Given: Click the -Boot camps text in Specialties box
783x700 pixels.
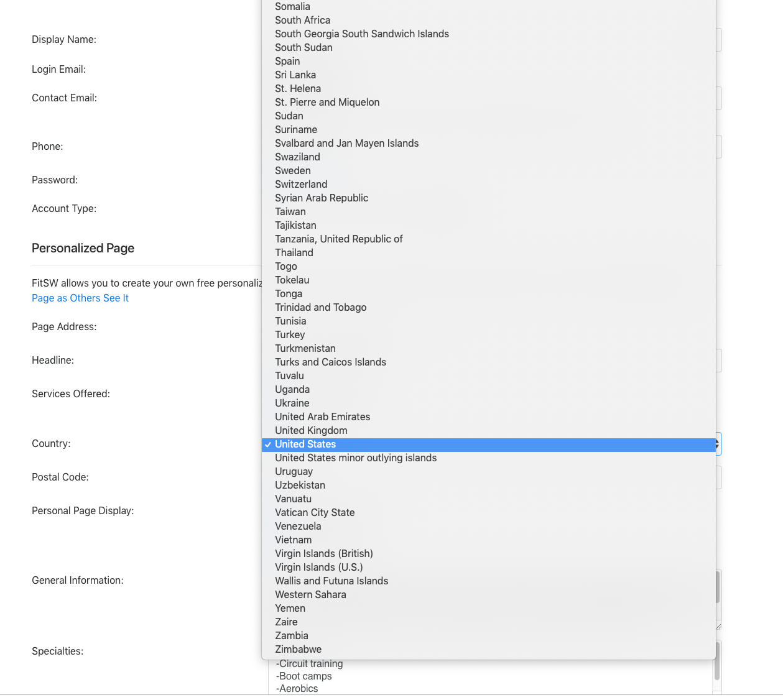Looking at the screenshot, I should click(x=304, y=676).
